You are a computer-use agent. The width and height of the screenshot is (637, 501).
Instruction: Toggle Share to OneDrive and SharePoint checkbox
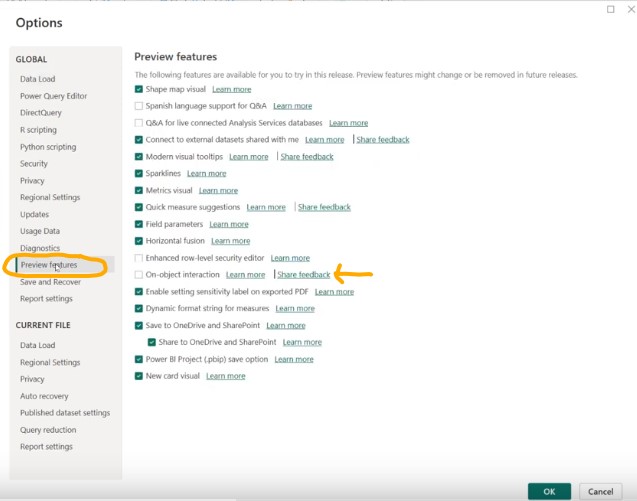coord(151,342)
